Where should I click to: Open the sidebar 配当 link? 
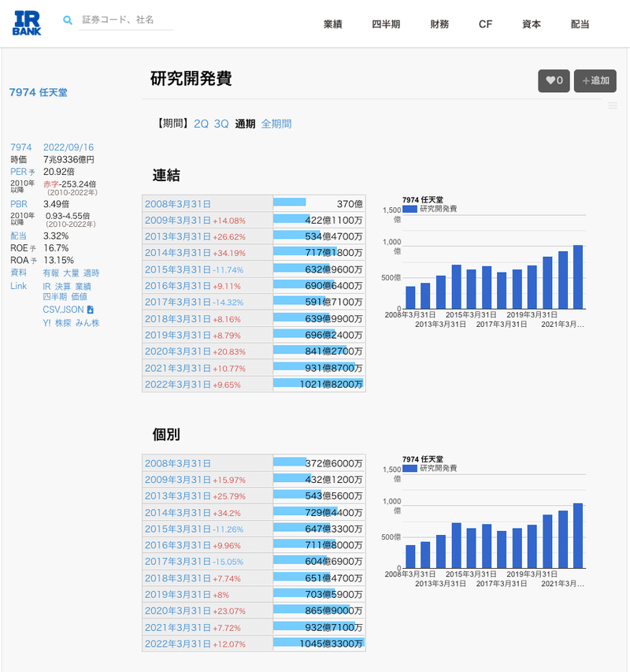click(x=18, y=236)
